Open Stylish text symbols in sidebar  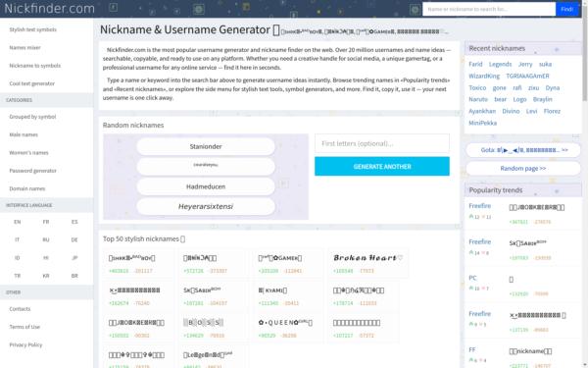tap(32, 29)
